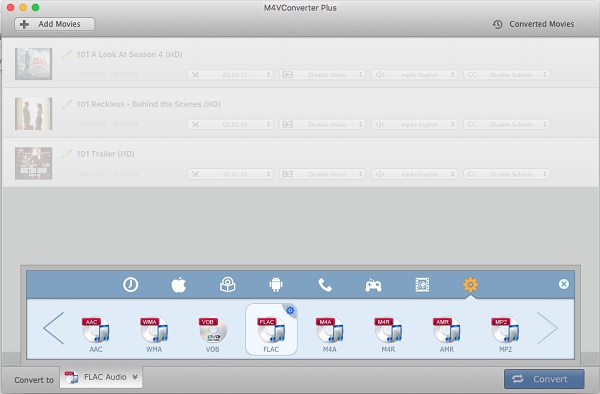The width and height of the screenshot is (600, 394).
Task: Open video track dropdown for 101 Trailer
Action: (322, 174)
